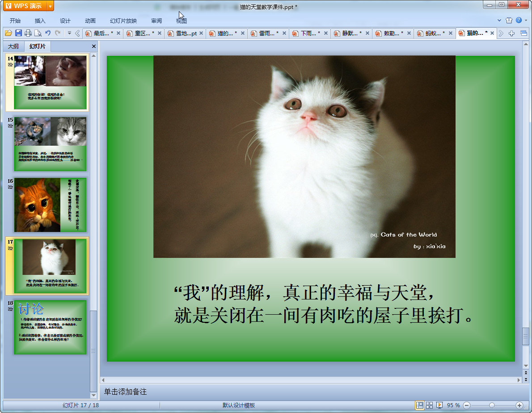The height and width of the screenshot is (413, 532).
Task: Select the 幻灯片 panel tab
Action: [x=37, y=46]
